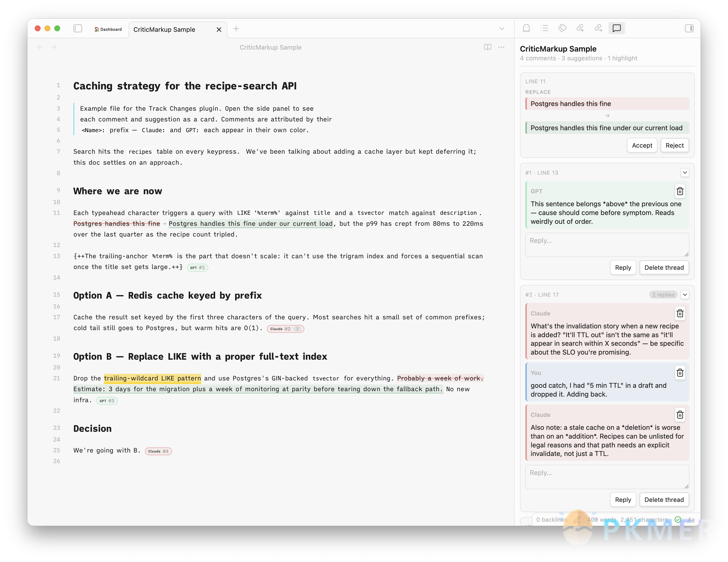The height and width of the screenshot is (562, 728).
Task: Click the 'LINE 11' card label
Action: point(535,81)
